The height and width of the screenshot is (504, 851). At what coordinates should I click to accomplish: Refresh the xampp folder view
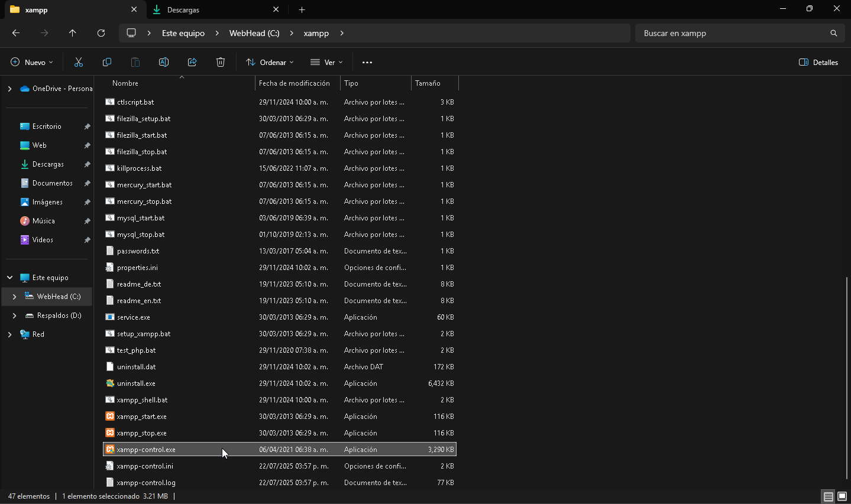coord(101,33)
